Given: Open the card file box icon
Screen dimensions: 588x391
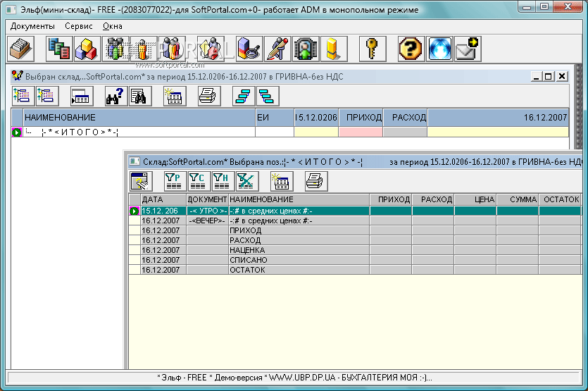Looking at the screenshot, I should coord(20,49).
